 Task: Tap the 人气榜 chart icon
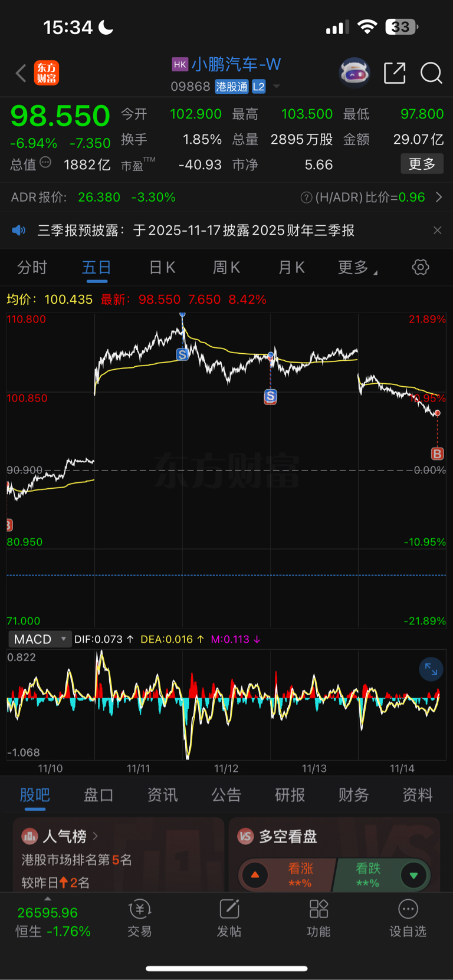click(29, 836)
